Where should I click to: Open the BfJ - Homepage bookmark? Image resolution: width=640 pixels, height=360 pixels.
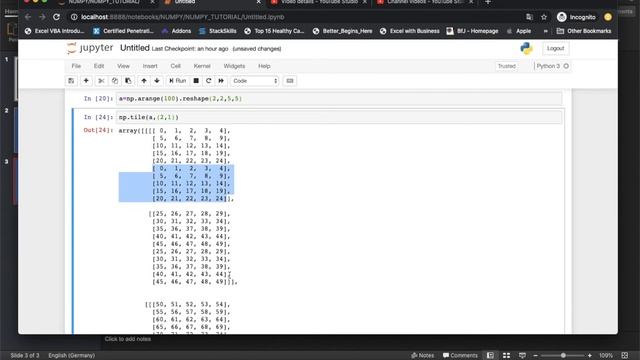pos(472,31)
